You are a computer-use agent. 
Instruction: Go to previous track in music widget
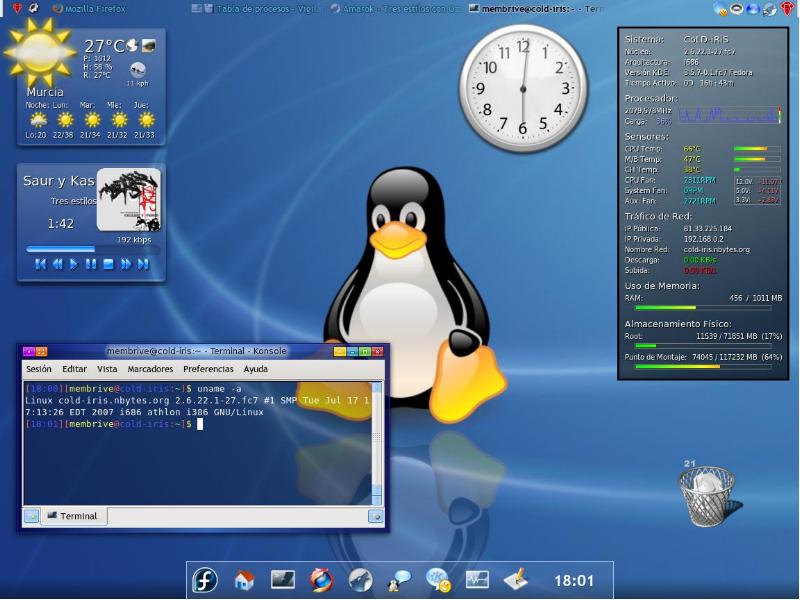coord(40,264)
